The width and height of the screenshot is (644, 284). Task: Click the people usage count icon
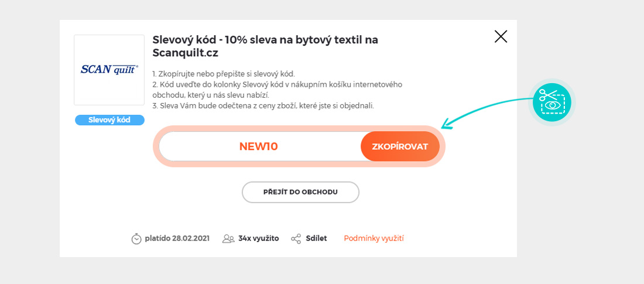click(x=228, y=238)
